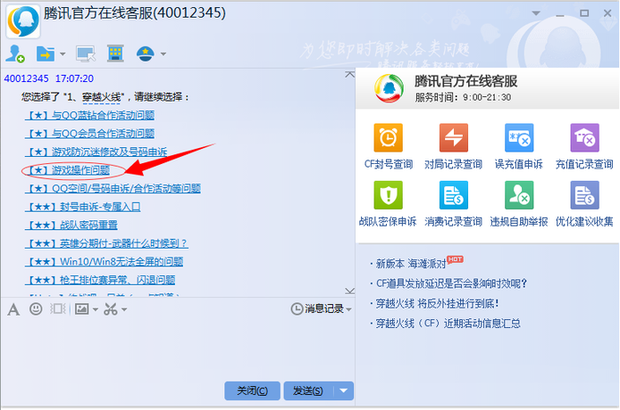Expand the send options arrow beside 发送
This screenshot has height=410, width=620.
[344, 391]
